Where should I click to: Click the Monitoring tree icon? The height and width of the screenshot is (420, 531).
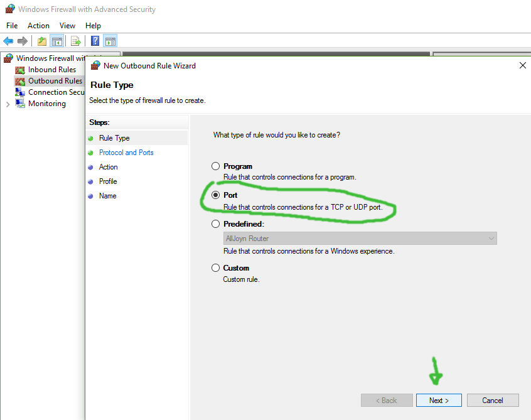(20, 104)
